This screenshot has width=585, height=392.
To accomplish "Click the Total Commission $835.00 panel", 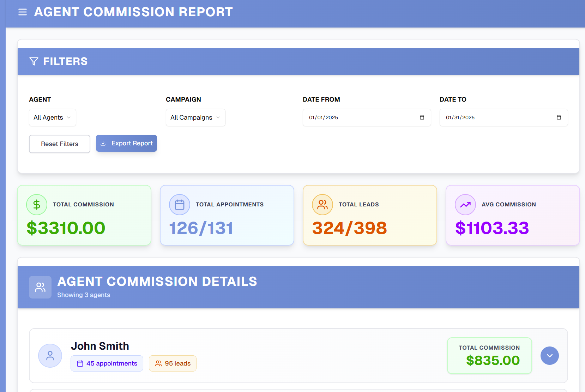I will click(x=489, y=356).
